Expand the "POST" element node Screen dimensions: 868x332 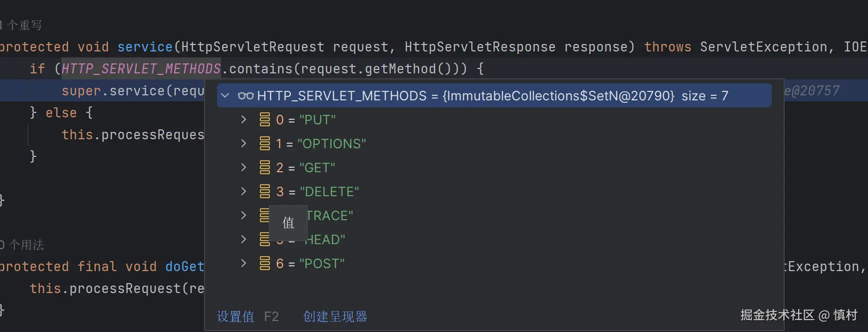pos(243,264)
